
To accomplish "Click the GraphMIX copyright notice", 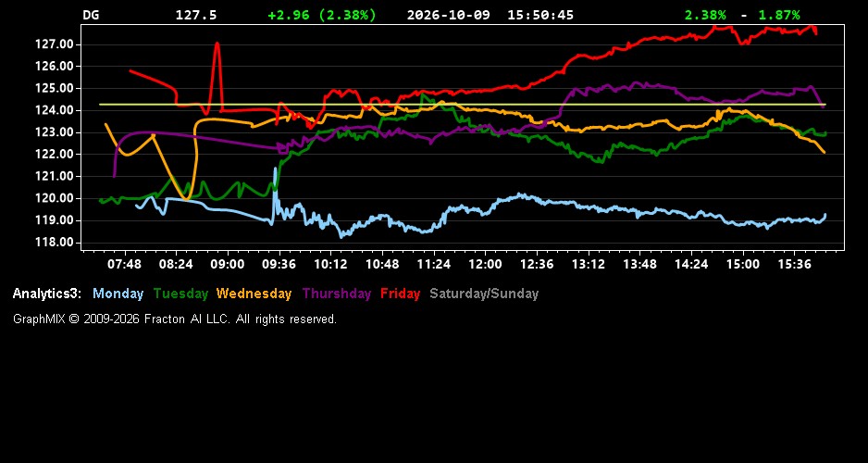I will click(x=175, y=319).
